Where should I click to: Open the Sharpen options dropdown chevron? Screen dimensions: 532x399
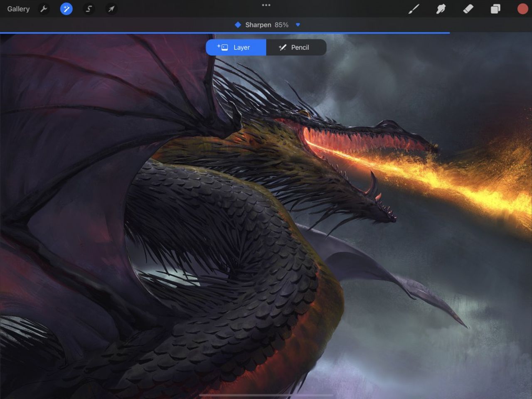(x=298, y=25)
